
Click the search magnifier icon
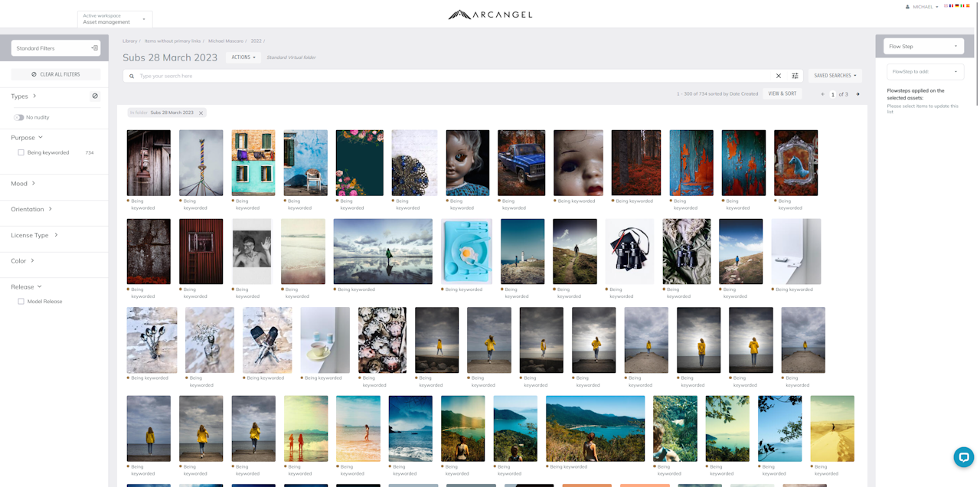[x=132, y=77]
